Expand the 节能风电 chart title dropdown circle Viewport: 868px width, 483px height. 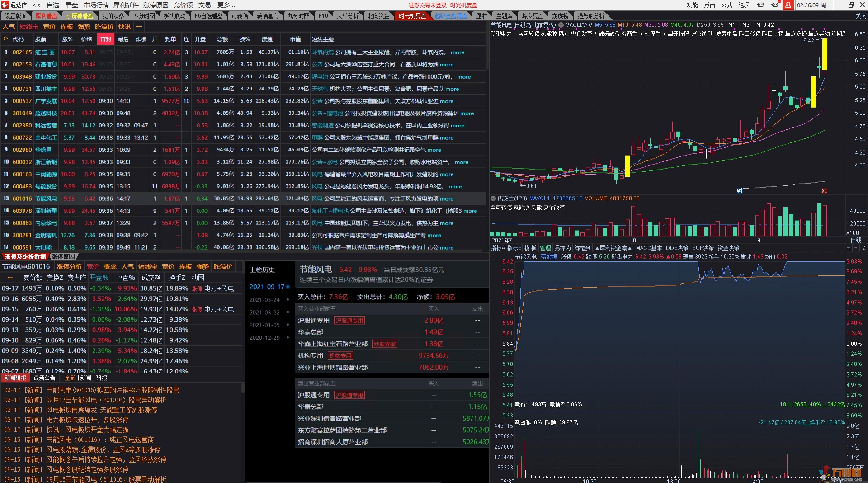click(x=561, y=25)
